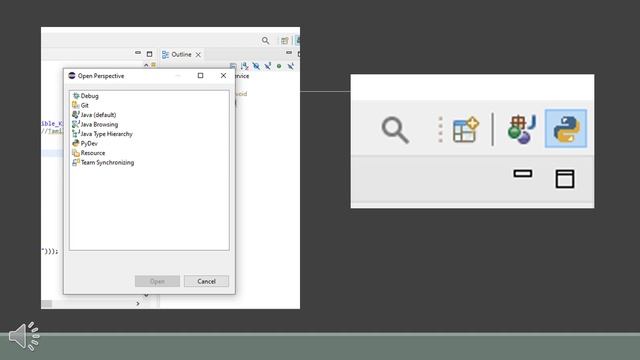Click the small search magnifier in Eclipse toolbar
640x360 pixels.
pyautogui.click(x=266, y=40)
